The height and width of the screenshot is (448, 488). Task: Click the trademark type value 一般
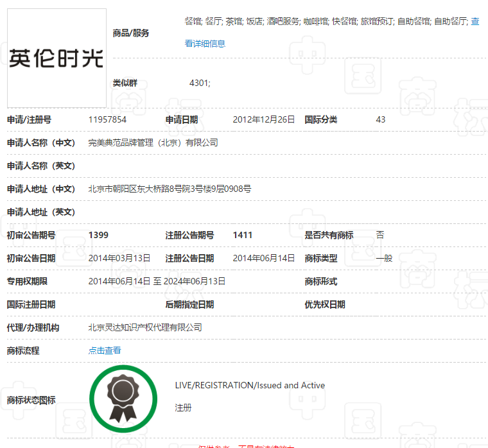coord(385,258)
